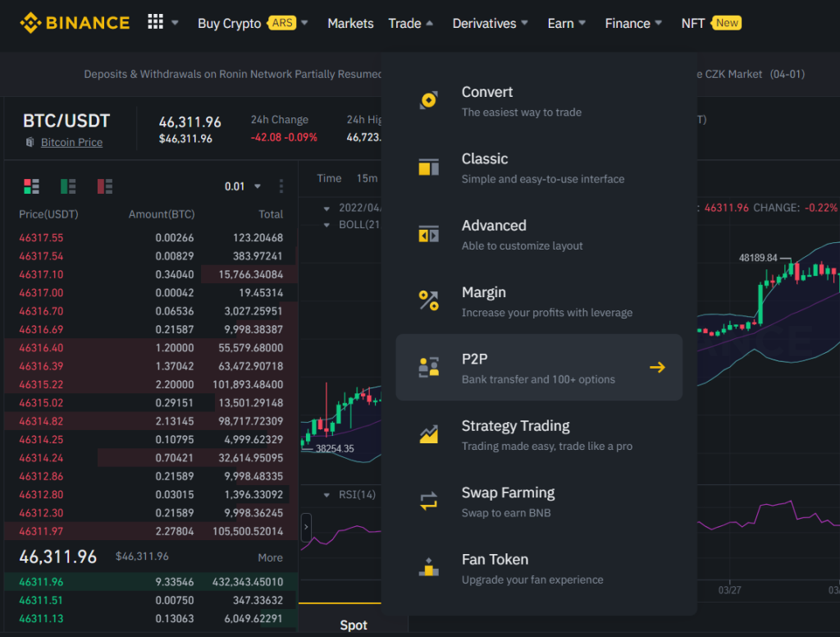This screenshot has height=637, width=840.
Task: Select the 46316.40 ask price
Action: [41, 347]
